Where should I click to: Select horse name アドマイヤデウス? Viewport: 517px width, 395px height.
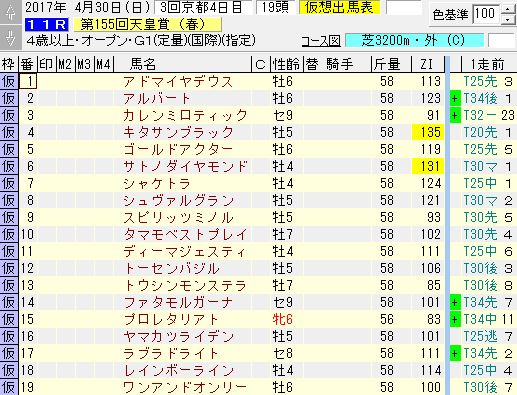coord(178,82)
